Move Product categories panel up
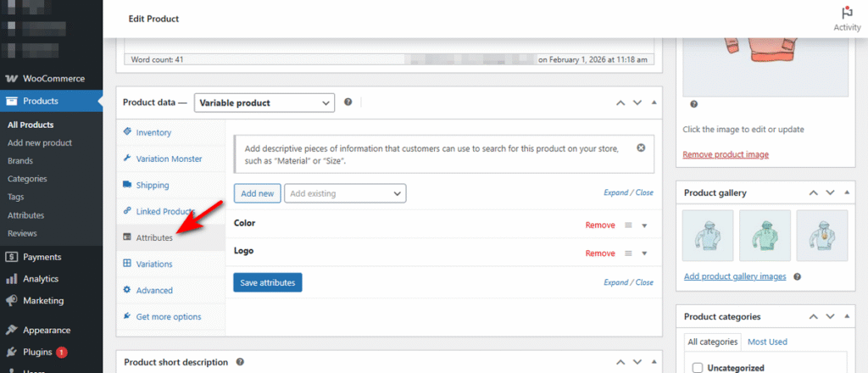868x373 pixels. (x=813, y=316)
